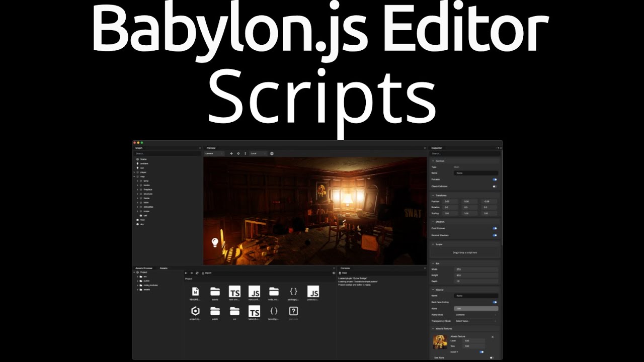Image resolution: width=644 pixels, height=362 pixels.
Task: Select the Preview tab
Action: tap(211, 148)
